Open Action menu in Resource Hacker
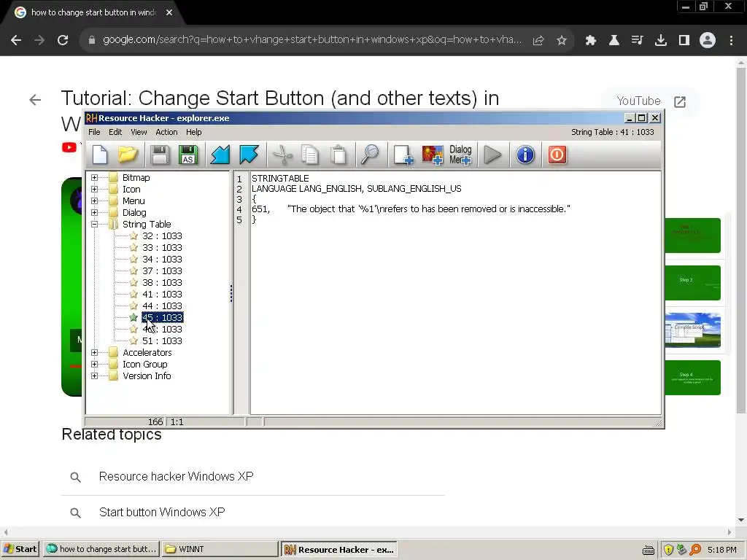The height and width of the screenshot is (560, 747). (x=166, y=132)
